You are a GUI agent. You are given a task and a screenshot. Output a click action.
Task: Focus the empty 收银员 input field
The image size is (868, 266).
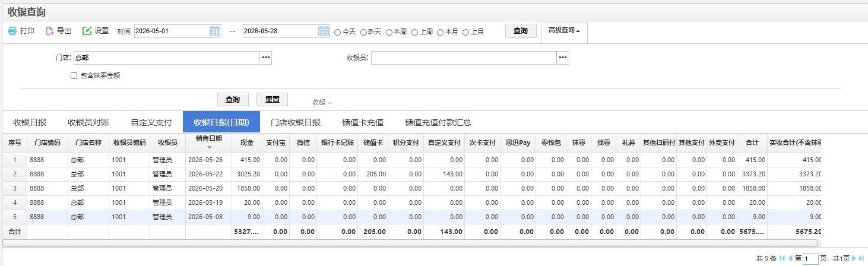pos(464,58)
